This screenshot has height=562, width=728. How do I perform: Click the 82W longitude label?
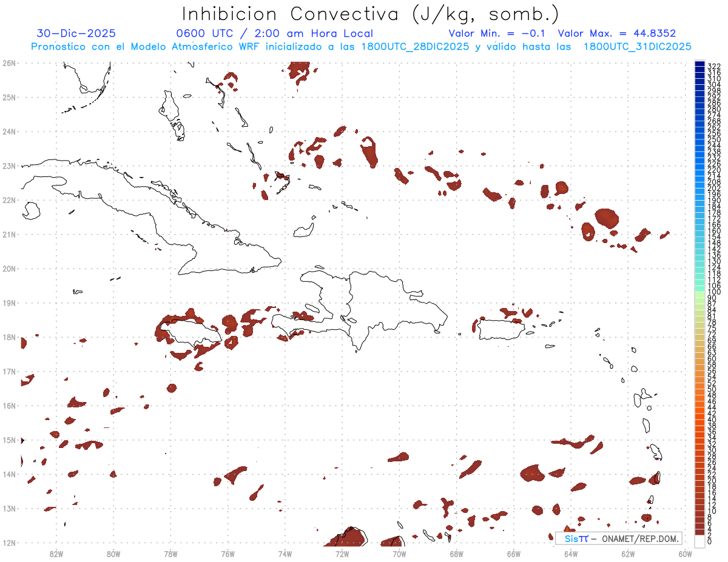pos(56,554)
